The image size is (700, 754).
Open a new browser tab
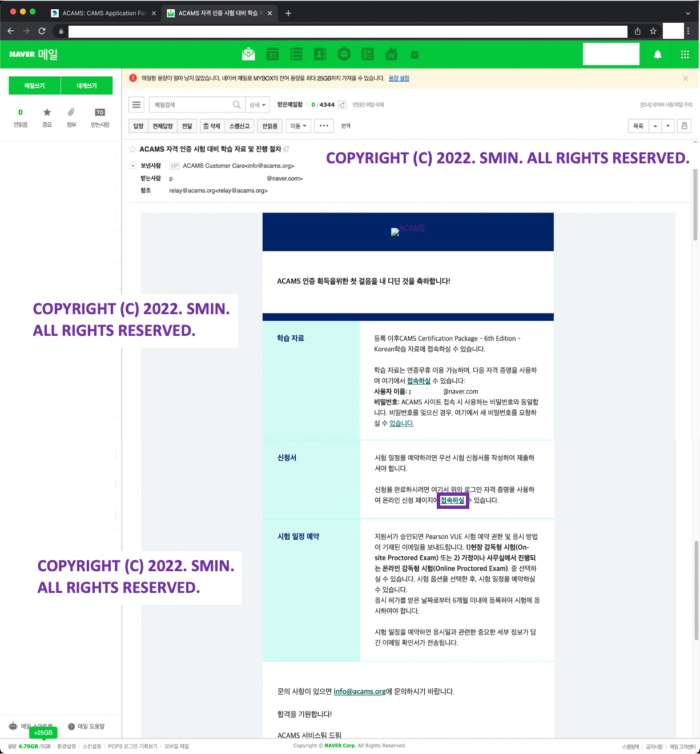pyautogui.click(x=288, y=13)
